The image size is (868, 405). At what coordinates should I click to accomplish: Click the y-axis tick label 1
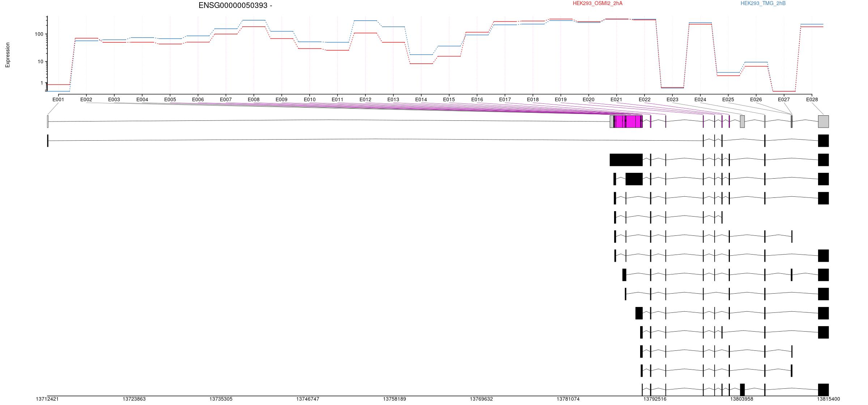(x=42, y=83)
